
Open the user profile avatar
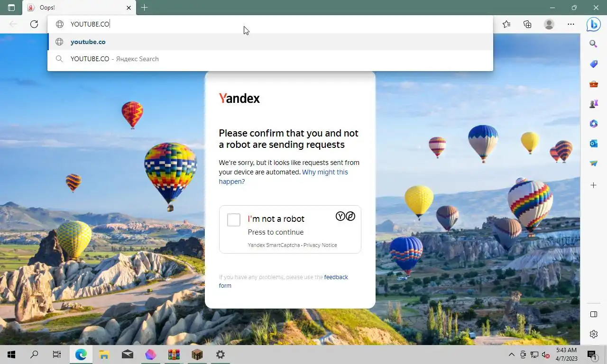(x=549, y=24)
